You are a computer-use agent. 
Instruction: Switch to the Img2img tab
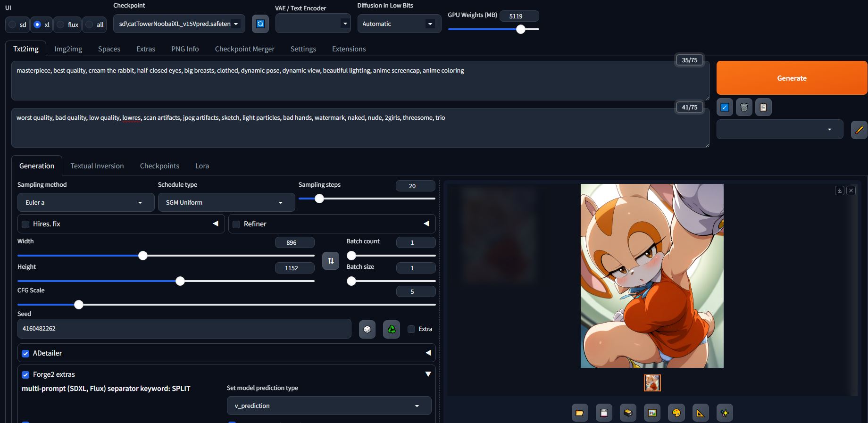(68, 49)
